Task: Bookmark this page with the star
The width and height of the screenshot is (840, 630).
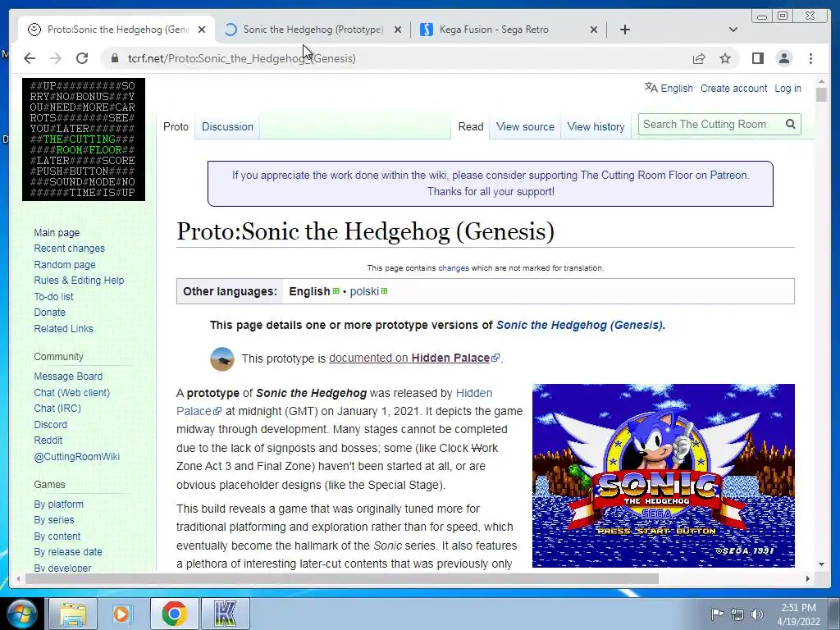Action: (x=725, y=58)
